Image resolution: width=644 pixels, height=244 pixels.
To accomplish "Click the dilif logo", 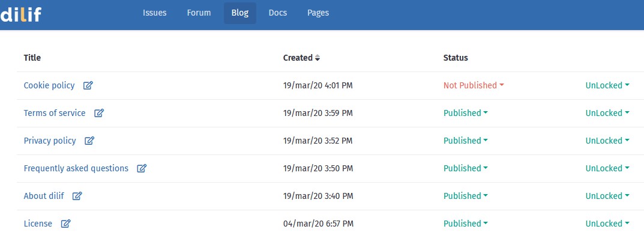I will [20, 14].
